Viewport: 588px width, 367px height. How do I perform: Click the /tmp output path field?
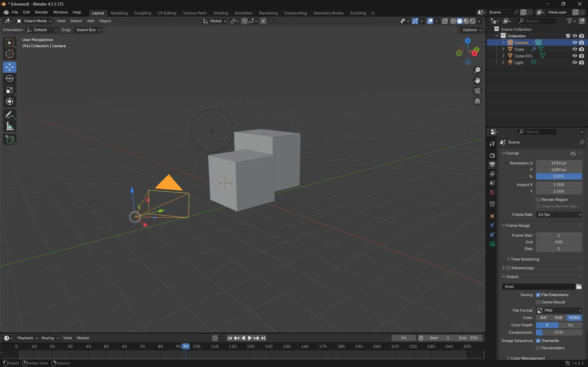tap(537, 287)
